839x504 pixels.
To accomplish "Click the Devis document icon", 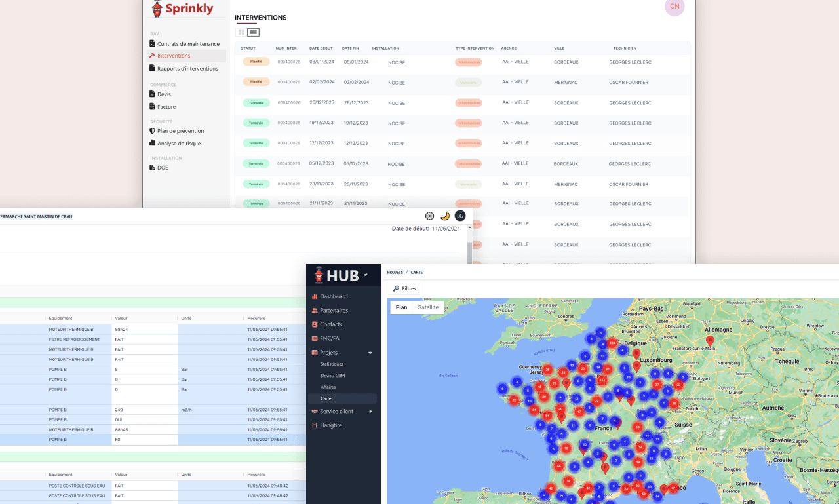I will click(x=152, y=94).
